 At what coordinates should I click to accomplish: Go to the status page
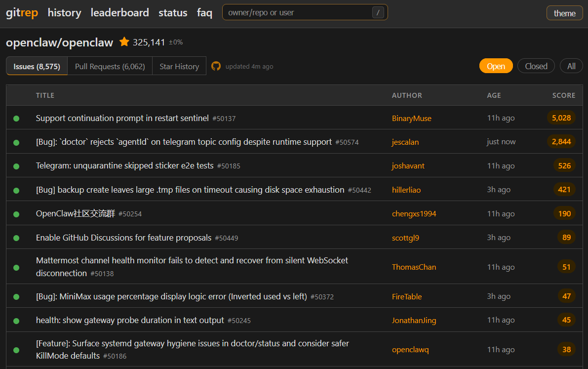pos(173,13)
